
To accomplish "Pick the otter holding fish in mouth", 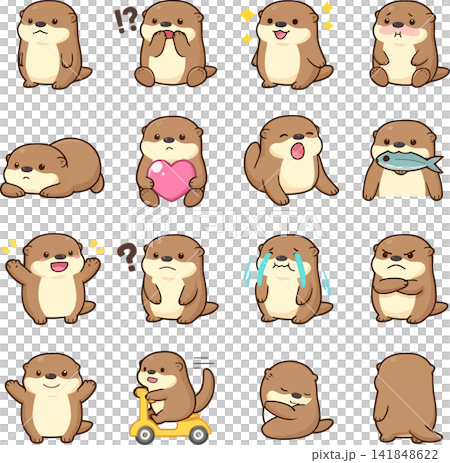I will click(x=403, y=161).
